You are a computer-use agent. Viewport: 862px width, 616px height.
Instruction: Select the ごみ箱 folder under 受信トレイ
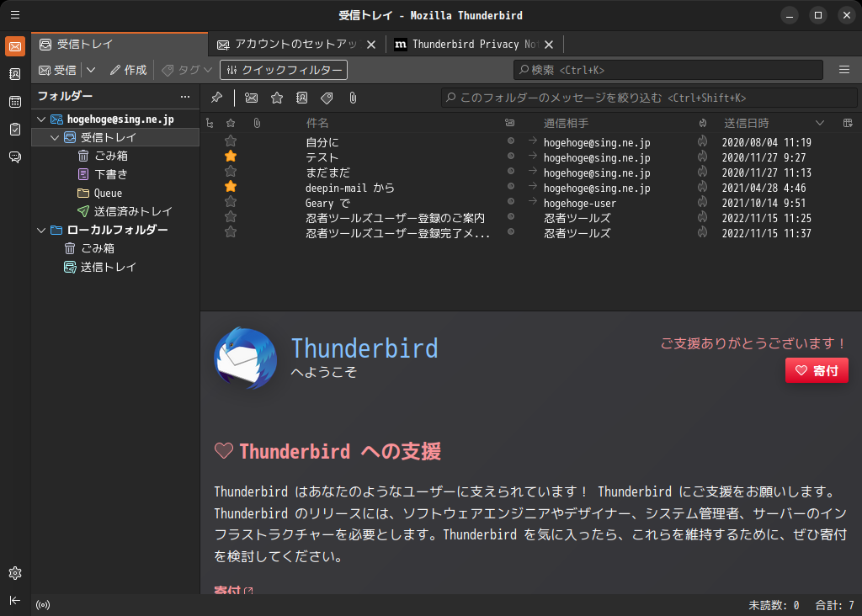click(115, 156)
